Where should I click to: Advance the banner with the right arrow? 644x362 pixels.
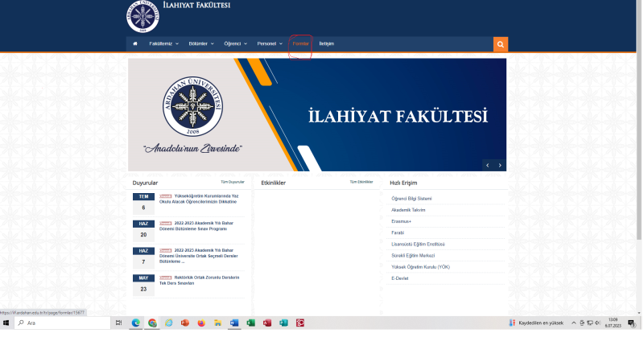coord(500,165)
